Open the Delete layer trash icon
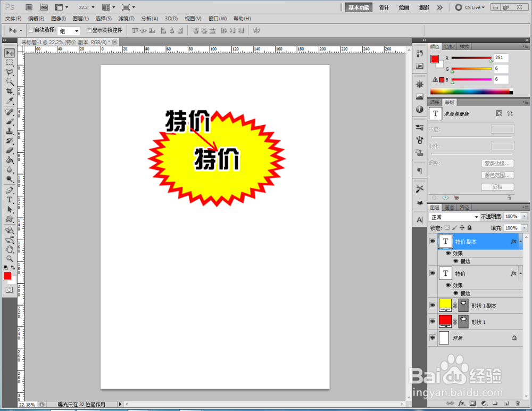532x411 pixels. pyautogui.click(x=518, y=404)
